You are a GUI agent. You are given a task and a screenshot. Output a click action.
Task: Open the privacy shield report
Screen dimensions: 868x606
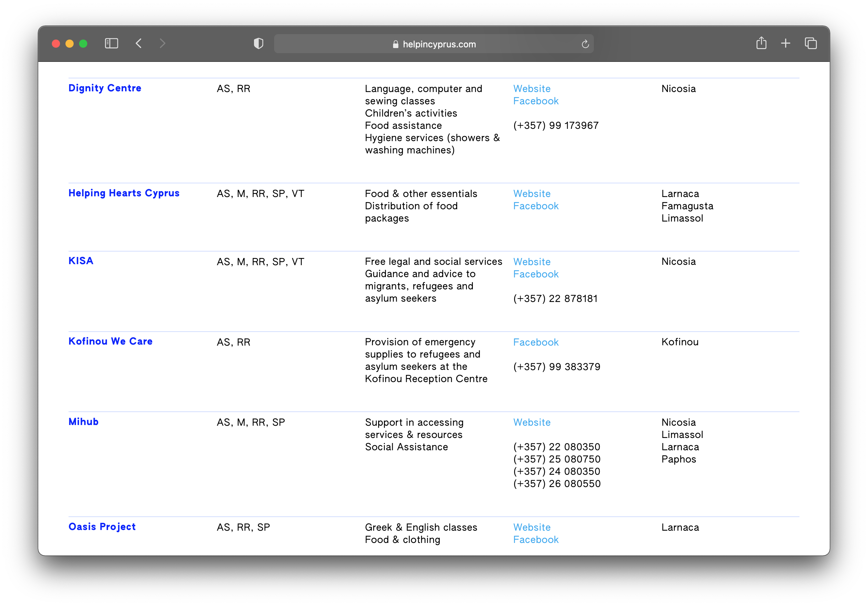point(258,44)
